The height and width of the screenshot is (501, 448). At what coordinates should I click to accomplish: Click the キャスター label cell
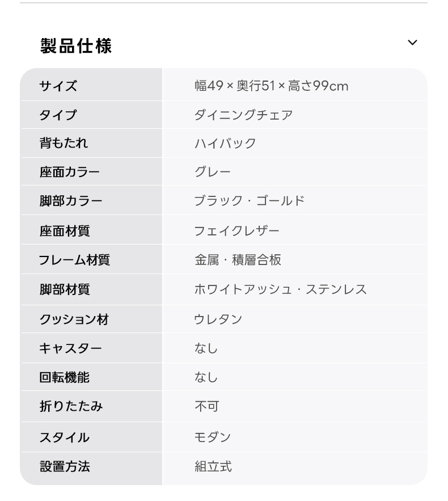[92, 348]
